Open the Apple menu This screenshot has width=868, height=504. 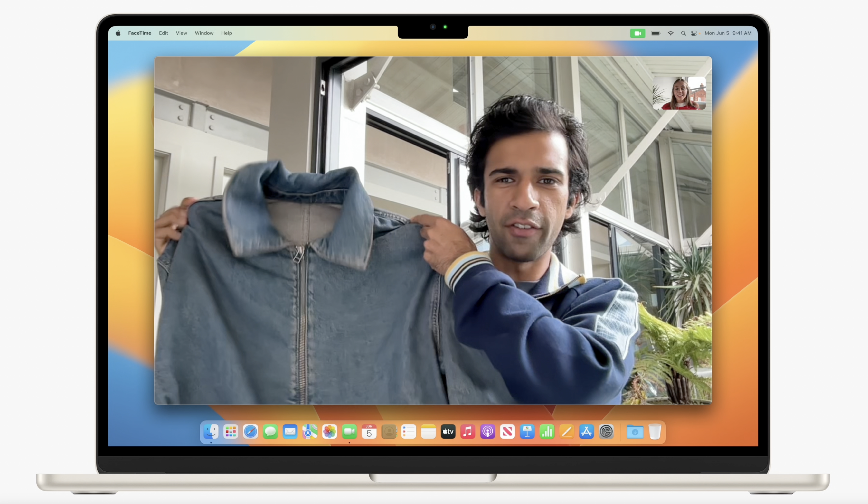point(118,33)
